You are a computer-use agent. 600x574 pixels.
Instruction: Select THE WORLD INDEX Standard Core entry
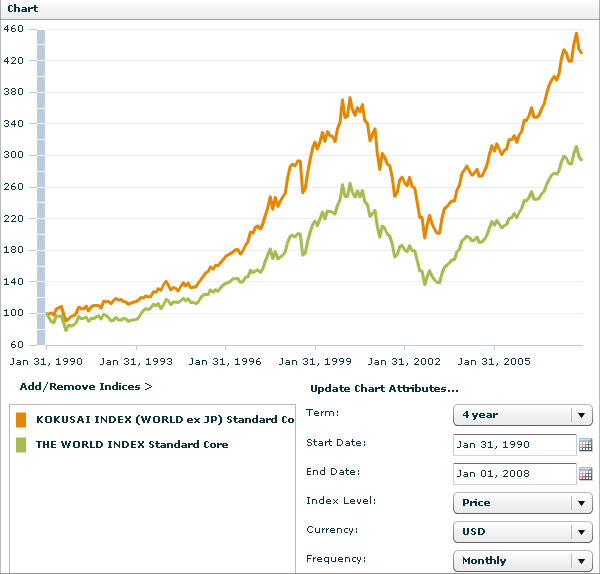coord(132,445)
